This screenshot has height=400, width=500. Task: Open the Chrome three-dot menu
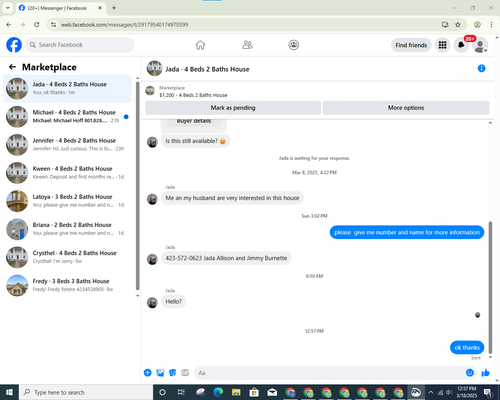click(491, 24)
